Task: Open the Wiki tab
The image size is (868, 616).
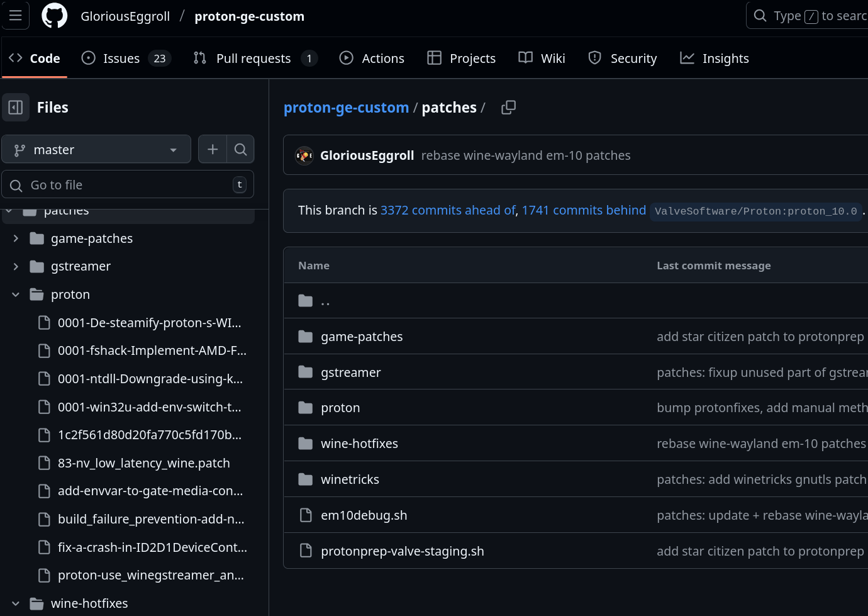Action: tap(542, 59)
